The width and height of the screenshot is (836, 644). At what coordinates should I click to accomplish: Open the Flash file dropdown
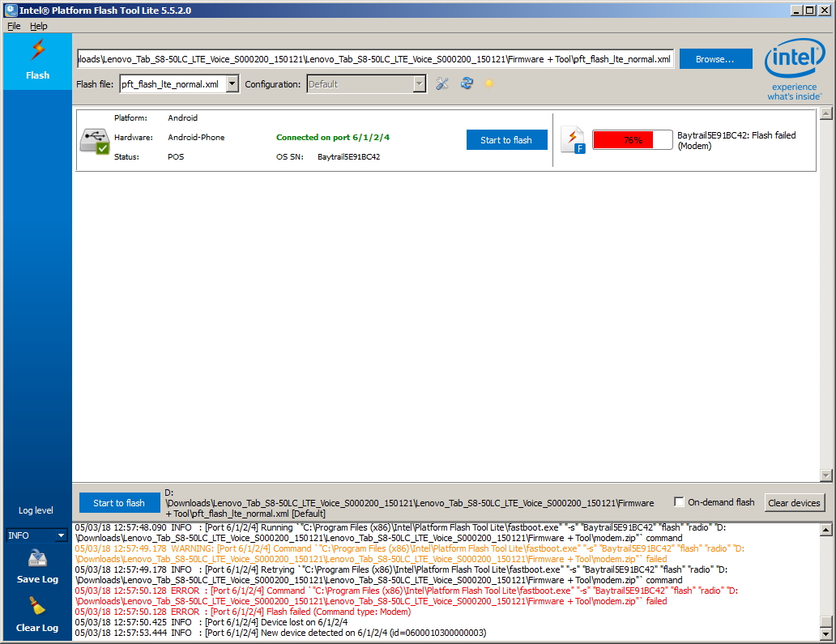click(232, 83)
